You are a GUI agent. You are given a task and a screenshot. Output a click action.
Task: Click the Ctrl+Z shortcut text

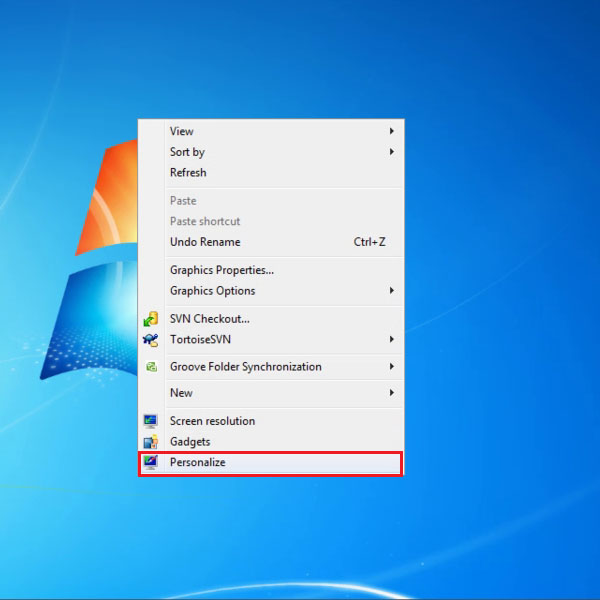(369, 242)
